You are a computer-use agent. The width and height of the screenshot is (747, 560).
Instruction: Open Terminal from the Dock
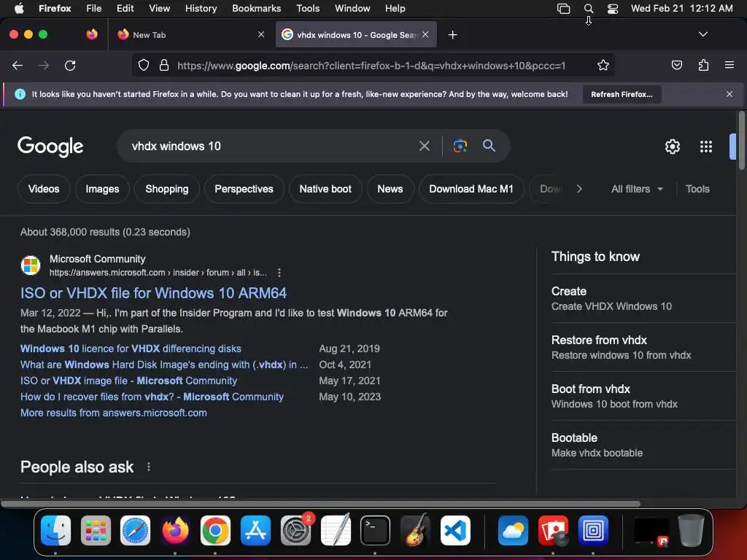point(375,530)
